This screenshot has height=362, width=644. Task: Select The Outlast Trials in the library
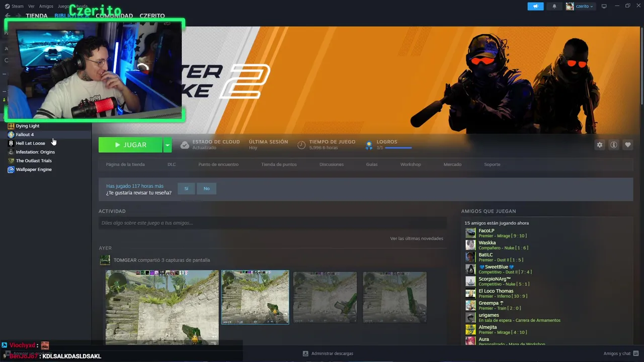pos(34,161)
